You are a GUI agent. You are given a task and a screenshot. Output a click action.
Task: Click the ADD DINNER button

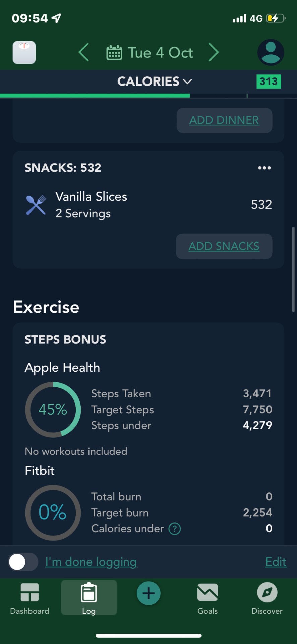click(x=224, y=120)
